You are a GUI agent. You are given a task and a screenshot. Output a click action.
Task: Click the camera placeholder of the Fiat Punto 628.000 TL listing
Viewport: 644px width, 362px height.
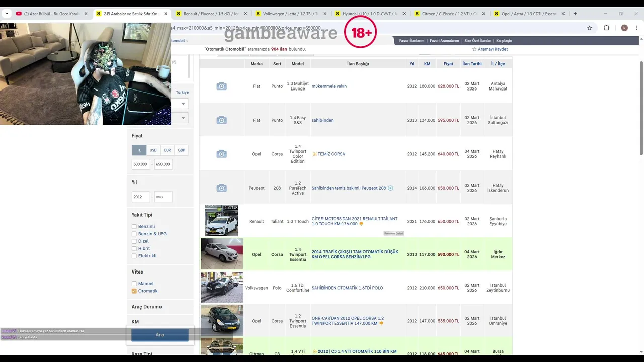pyautogui.click(x=221, y=86)
